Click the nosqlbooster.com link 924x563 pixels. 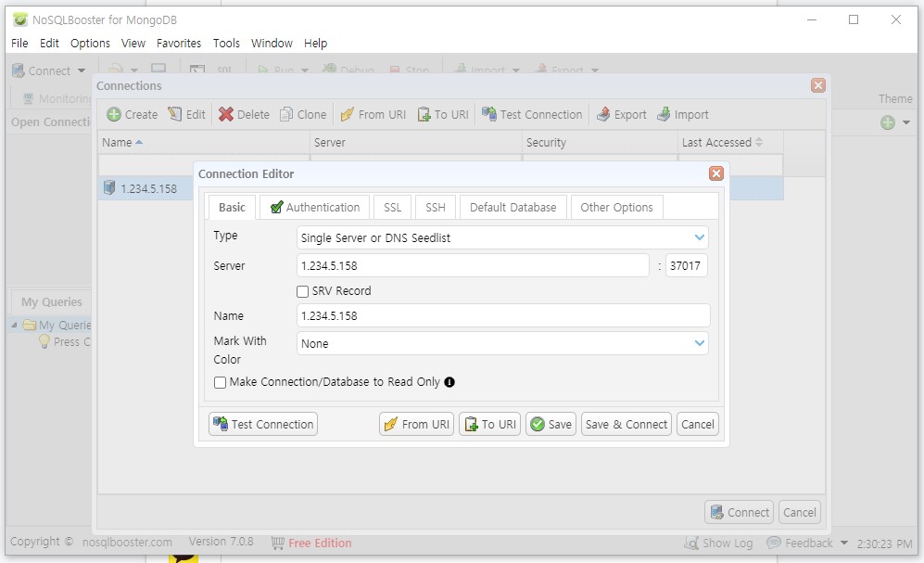[x=127, y=542]
